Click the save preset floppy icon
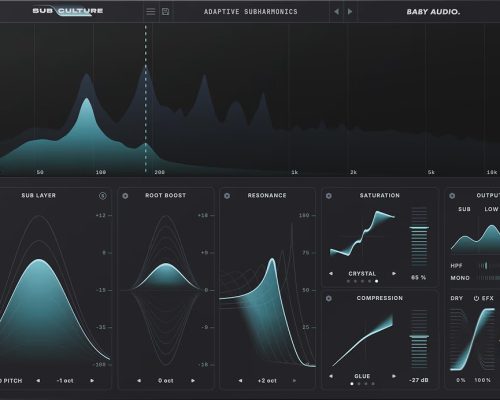Viewport: 500px width, 400px height. click(165, 12)
